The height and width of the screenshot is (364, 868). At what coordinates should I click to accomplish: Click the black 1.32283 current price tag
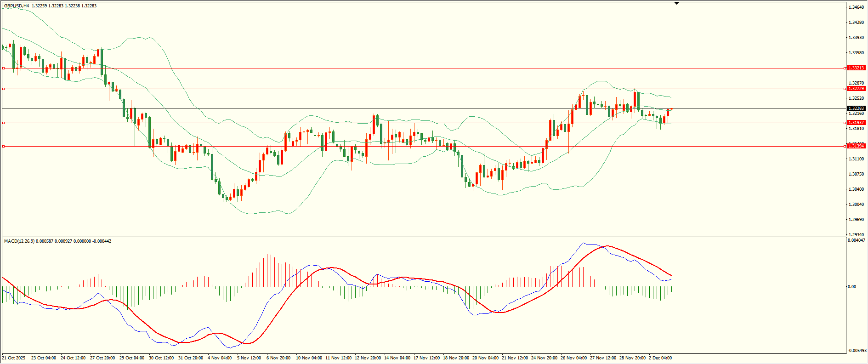(856, 108)
